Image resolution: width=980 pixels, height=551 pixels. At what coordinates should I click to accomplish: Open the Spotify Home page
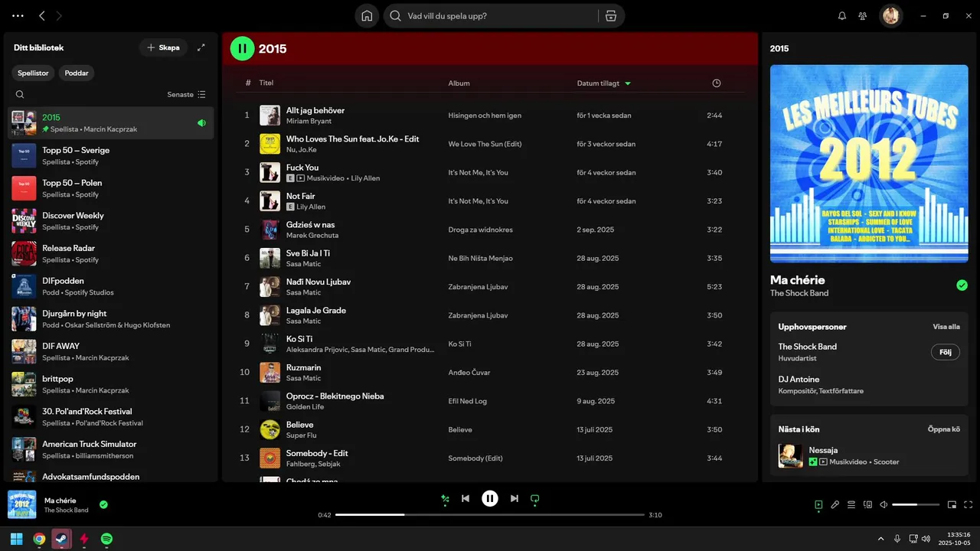(367, 15)
